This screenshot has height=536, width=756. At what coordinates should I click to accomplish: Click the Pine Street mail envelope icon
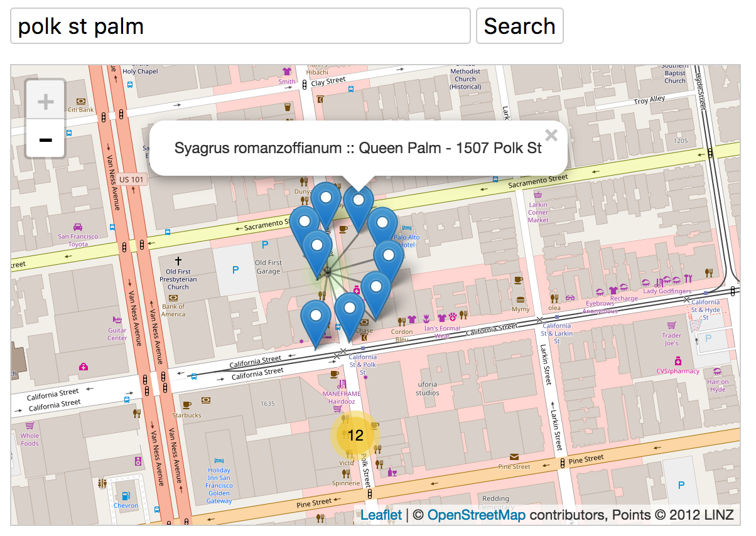pyautogui.click(x=514, y=457)
